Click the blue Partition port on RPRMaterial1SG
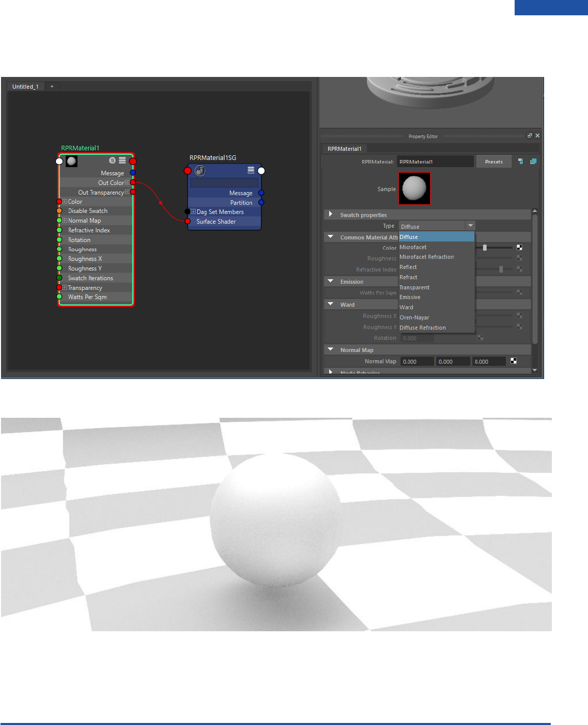 261,202
